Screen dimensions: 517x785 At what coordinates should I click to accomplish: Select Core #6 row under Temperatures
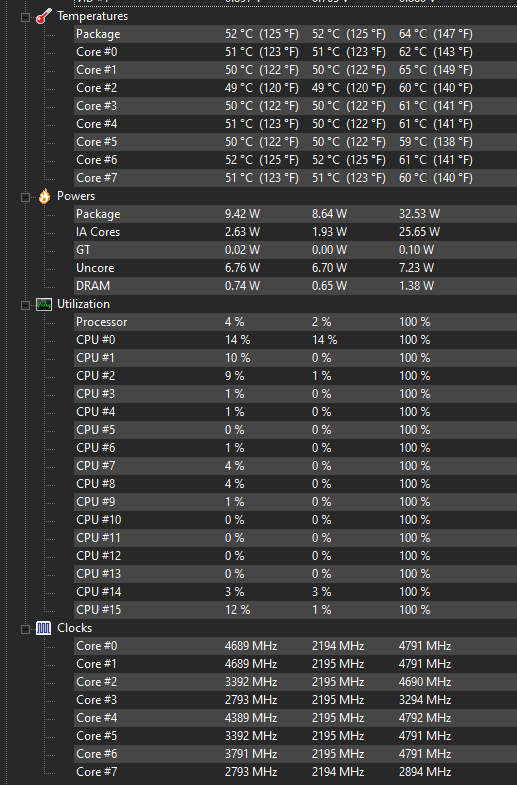295,160
